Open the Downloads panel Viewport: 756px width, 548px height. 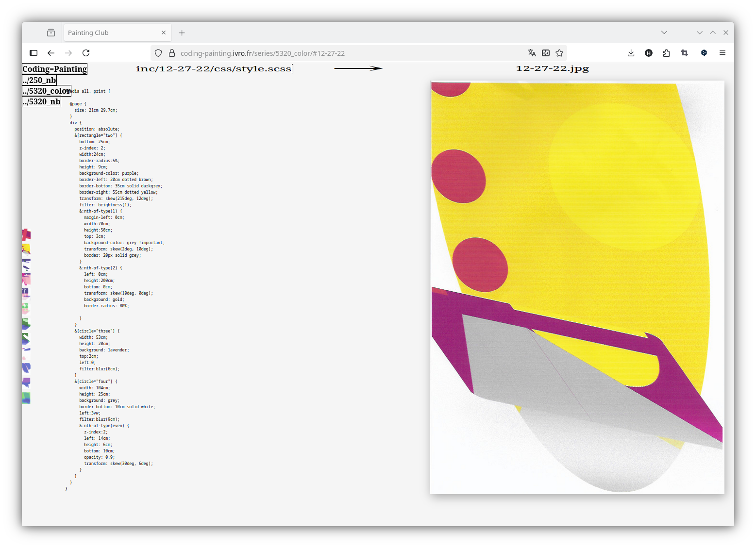pos(631,53)
